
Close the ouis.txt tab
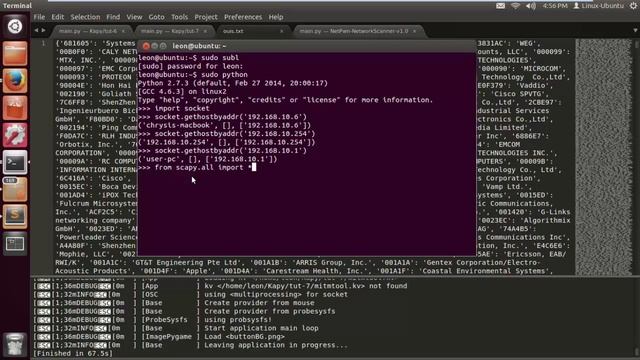point(282,31)
